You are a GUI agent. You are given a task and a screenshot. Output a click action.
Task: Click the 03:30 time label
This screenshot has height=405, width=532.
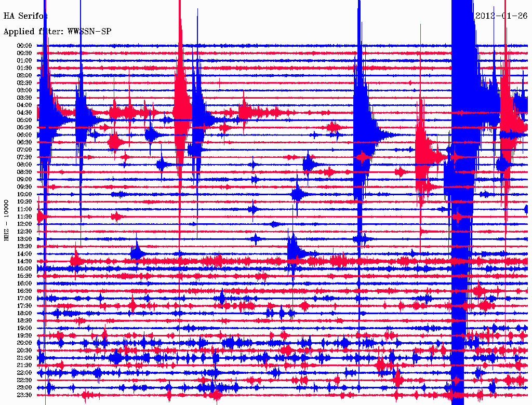(x=24, y=98)
